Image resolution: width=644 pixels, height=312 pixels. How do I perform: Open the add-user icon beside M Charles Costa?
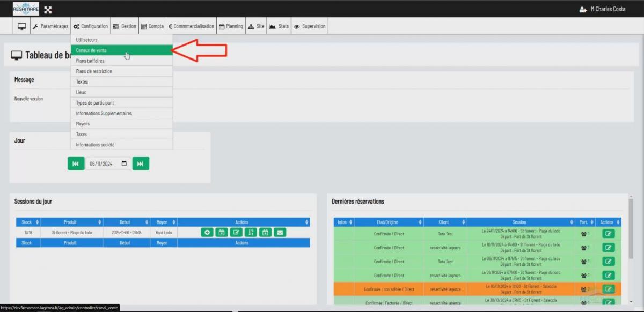[583, 10]
